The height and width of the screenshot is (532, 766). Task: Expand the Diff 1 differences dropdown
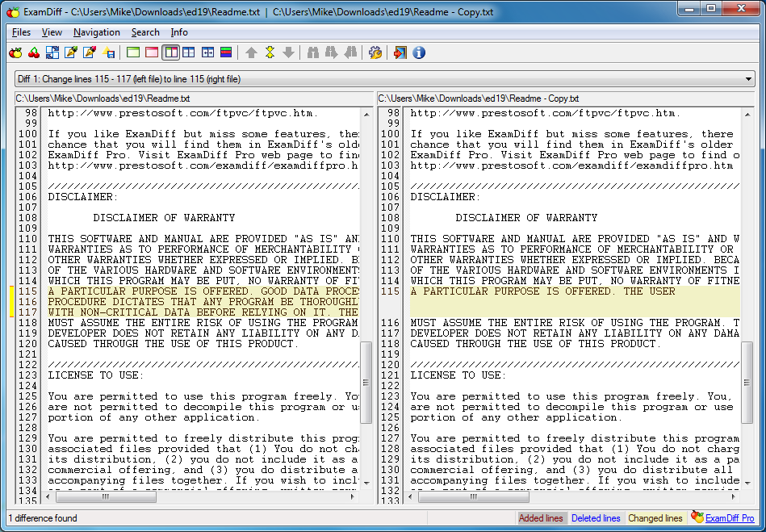[x=748, y=79]
